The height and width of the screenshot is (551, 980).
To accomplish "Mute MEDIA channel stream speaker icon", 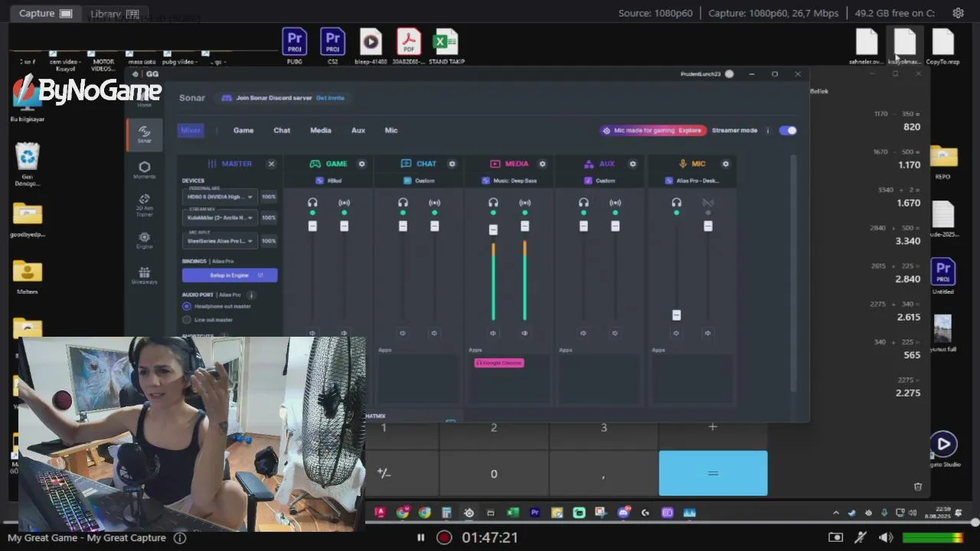I will coord(524,333).
